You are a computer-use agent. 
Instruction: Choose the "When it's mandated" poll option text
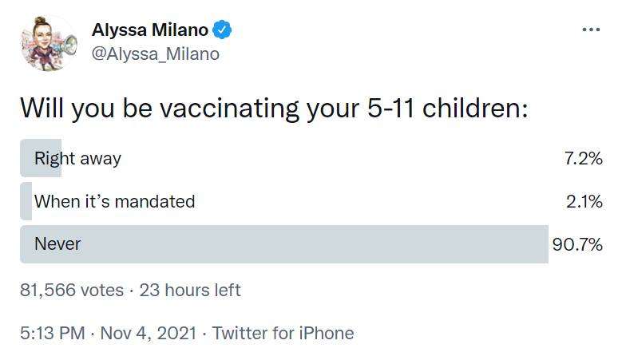coord(114,201)
